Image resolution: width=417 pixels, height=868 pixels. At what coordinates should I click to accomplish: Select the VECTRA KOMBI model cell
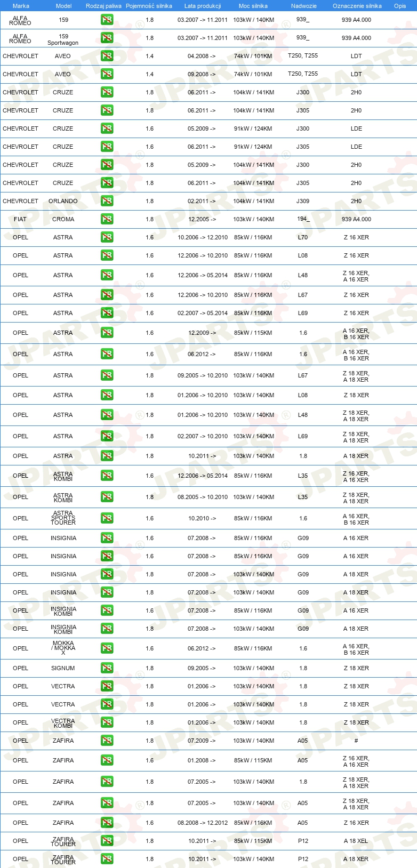[x=63, y=723]
